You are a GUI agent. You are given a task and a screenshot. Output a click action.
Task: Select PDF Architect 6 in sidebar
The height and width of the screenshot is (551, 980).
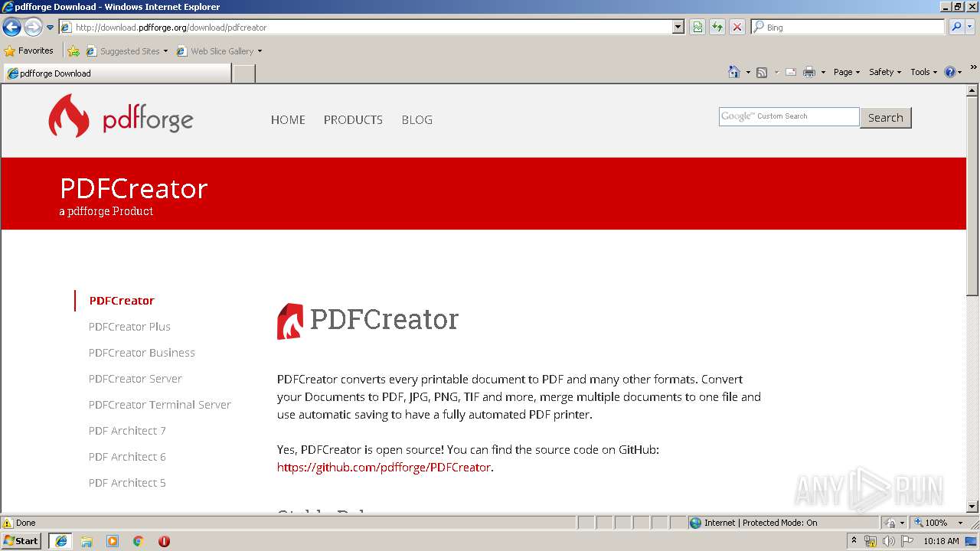tap(127, 457)
